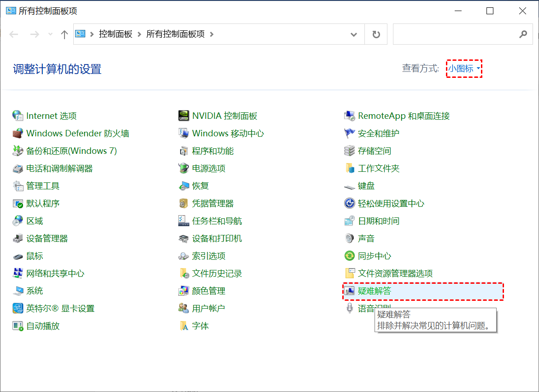Click the search magnifier icon

click(x=523, y=35)
